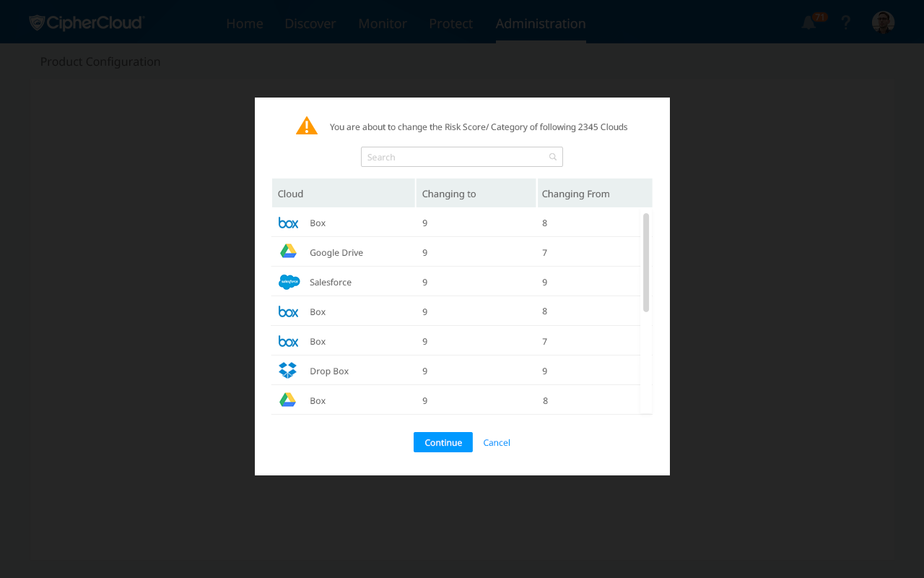Viewport: 924px width, 578px height.
Task: Click the Product Configuration heading
Action: [100, 61]
